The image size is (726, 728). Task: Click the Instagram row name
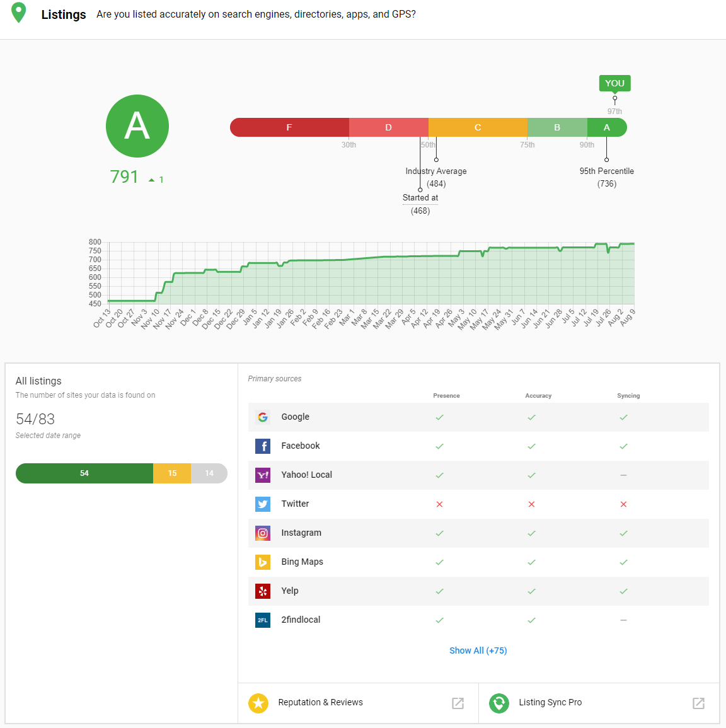point(301,533)
